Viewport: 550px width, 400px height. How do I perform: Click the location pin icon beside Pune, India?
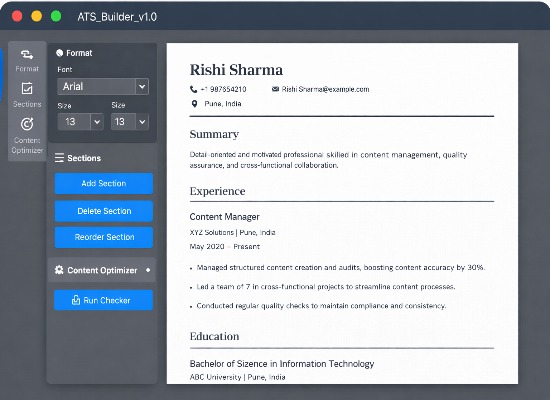(x=194, y=104)
